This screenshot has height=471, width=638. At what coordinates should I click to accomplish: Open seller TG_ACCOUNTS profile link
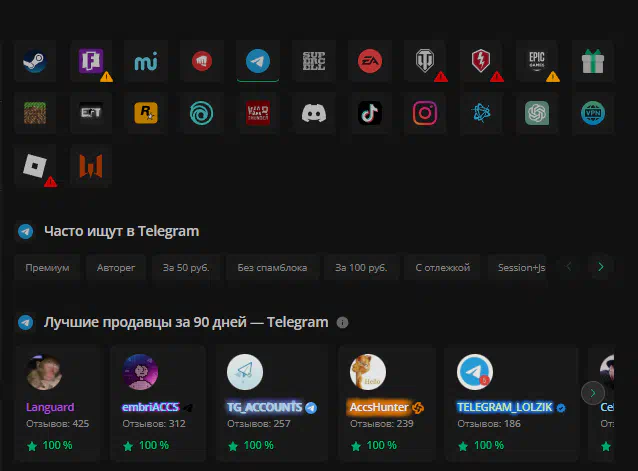[264, 407]
